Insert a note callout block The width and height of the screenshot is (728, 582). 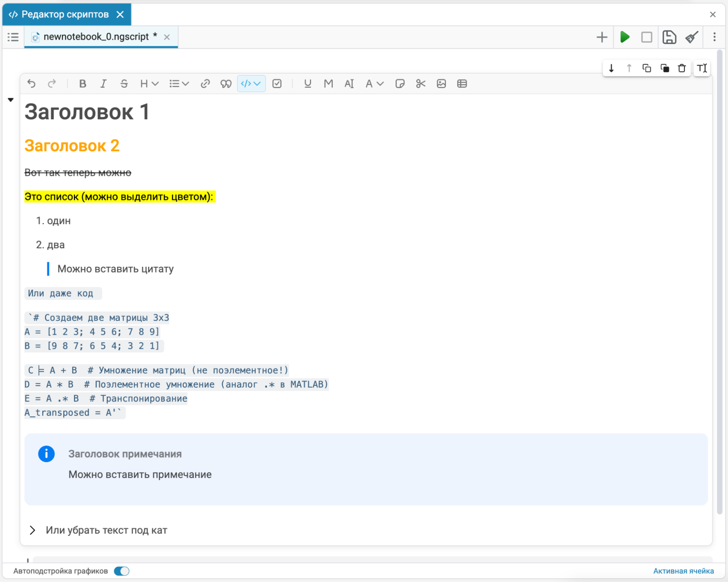pyautogui.click(x=400, y=84)
